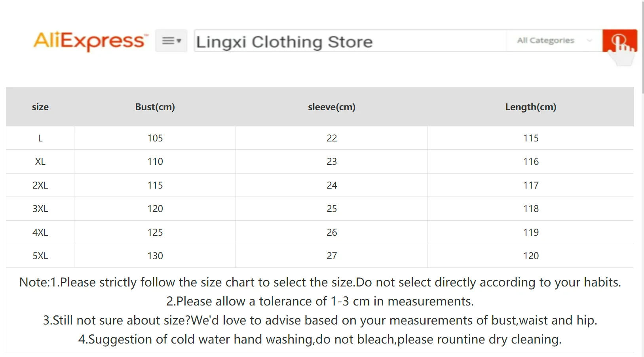Select the 4XL size row label

(x=40, y=233)
